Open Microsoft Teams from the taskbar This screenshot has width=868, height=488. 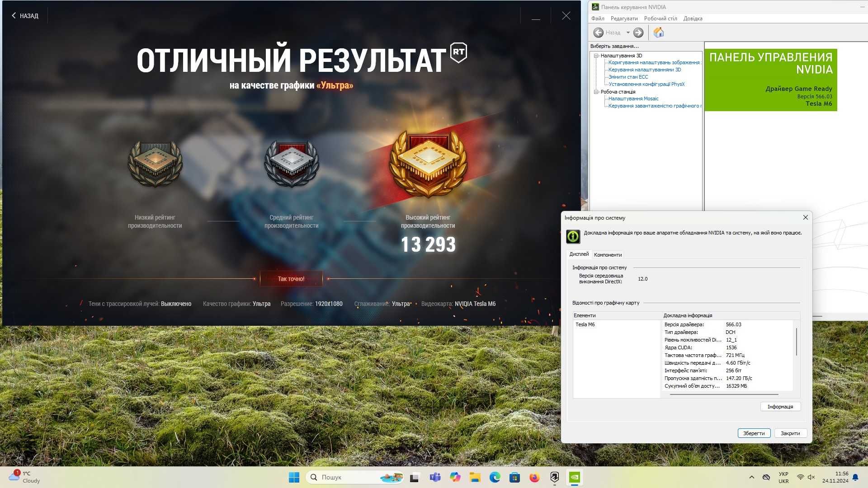[435, 477]
